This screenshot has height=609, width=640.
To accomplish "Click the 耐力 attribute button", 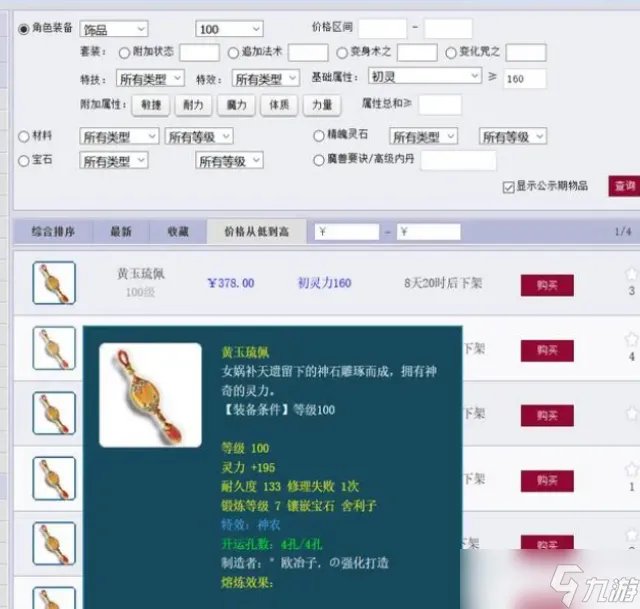I will 193,105.
